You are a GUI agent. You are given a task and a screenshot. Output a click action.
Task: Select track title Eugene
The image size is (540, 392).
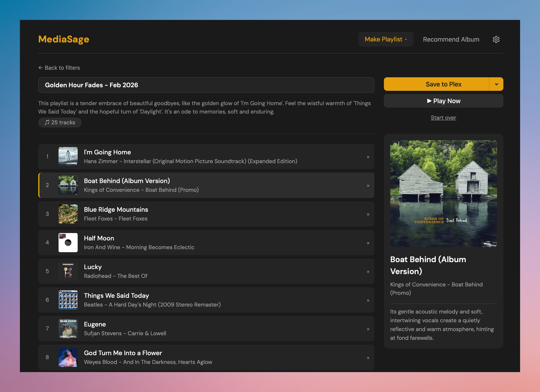coord(95,324)
